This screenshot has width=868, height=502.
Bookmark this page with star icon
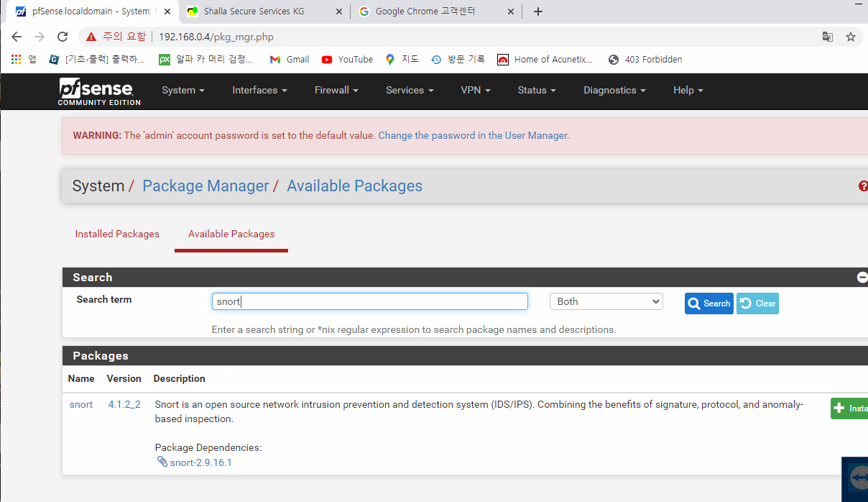[x=851, y=37]
